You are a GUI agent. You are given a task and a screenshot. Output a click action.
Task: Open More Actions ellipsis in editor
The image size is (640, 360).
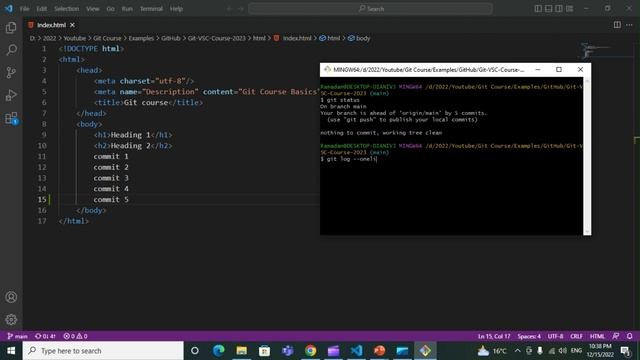click(x=629, y=25)
